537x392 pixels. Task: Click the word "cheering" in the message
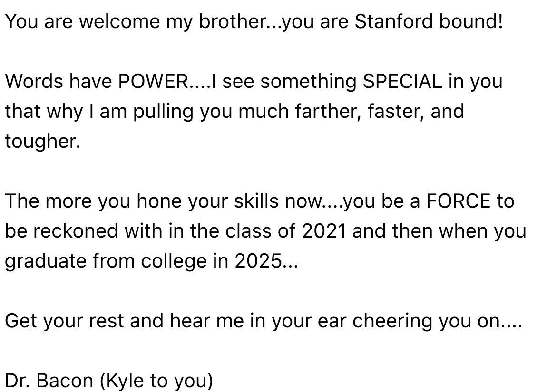coord(392,321)
